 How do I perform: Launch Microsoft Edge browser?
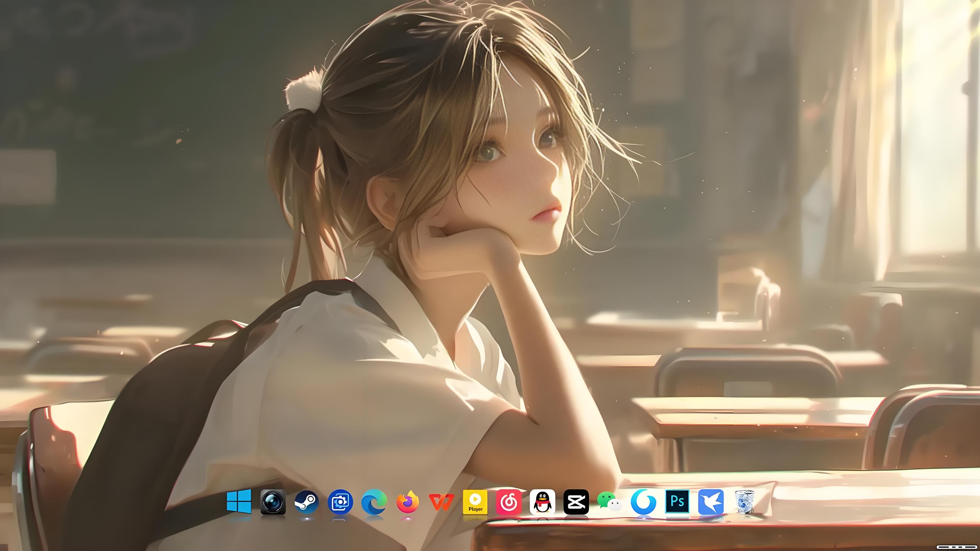(374, 502)
